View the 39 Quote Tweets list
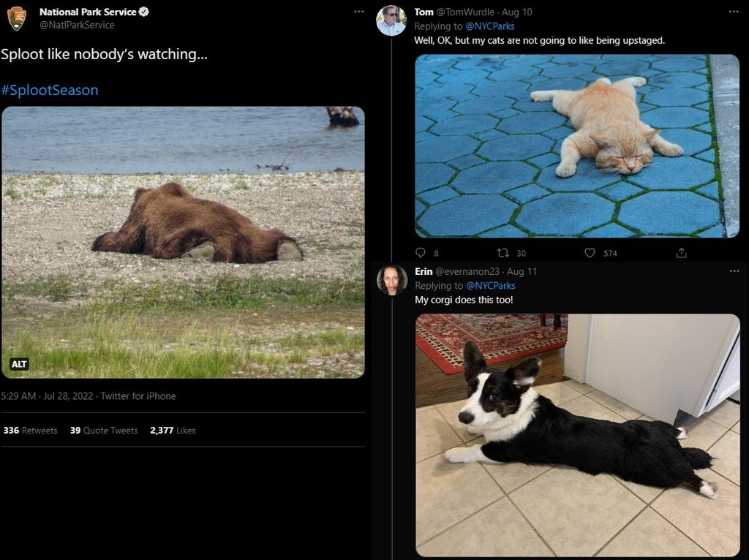 [x=104, y=431]
